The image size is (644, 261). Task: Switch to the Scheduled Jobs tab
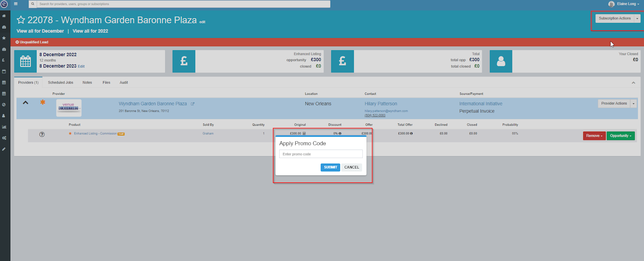click(60, 82)
